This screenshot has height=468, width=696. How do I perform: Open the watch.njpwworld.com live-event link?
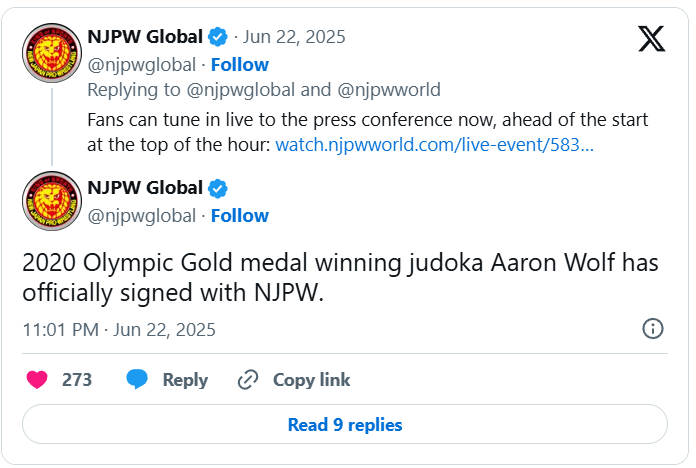point(434,145)
